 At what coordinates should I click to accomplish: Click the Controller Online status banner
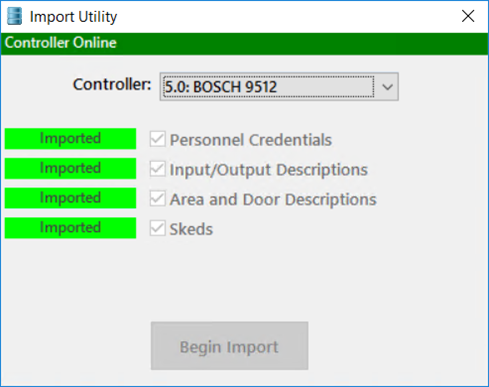244,43
